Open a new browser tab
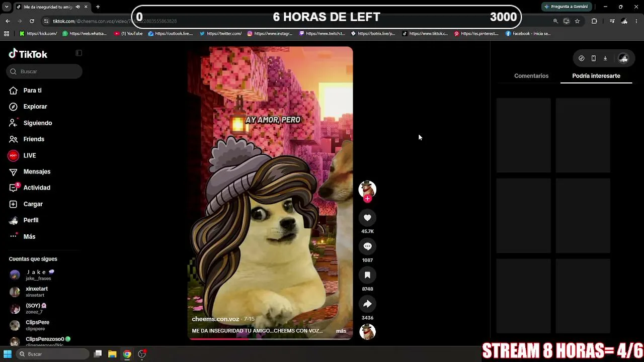Screen dimensions: 644x362 (x=98, y=7)
